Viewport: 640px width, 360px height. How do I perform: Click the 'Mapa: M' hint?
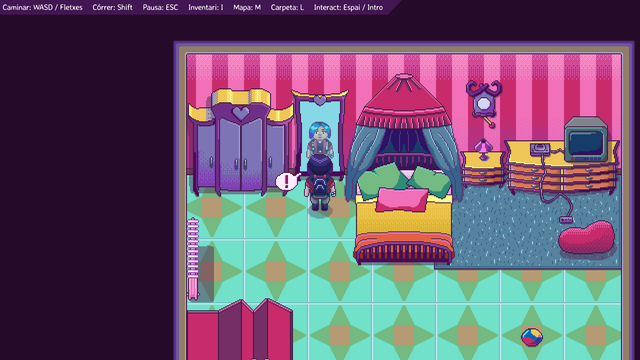point(247,7)
